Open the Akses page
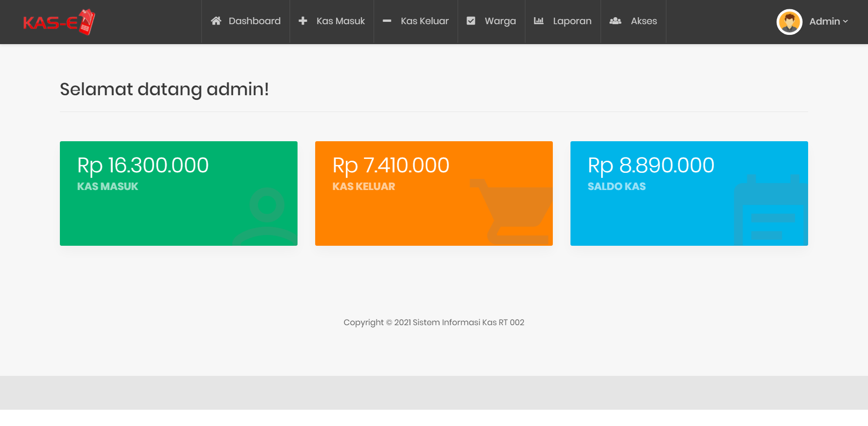The height and width of the screenshot is (426, 868). pyautogui.click(x=644, y=21)
